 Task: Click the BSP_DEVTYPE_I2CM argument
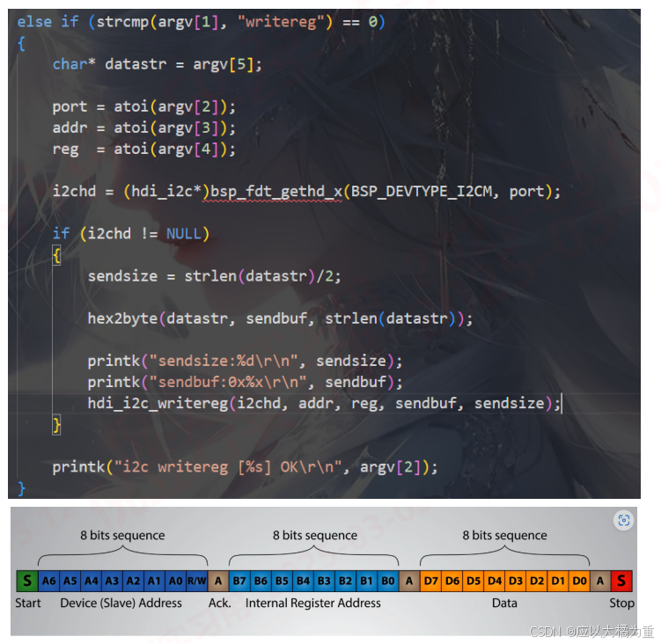pyautogui.click(x=421, y=192)
